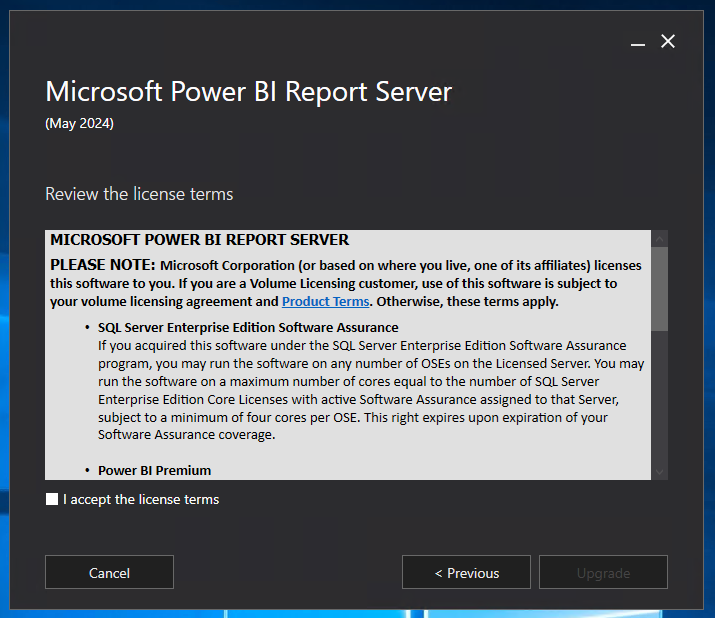Viewport: 715px width, 618px height.
Task: Click the Upgrade button
Action: tap(603, 572)
